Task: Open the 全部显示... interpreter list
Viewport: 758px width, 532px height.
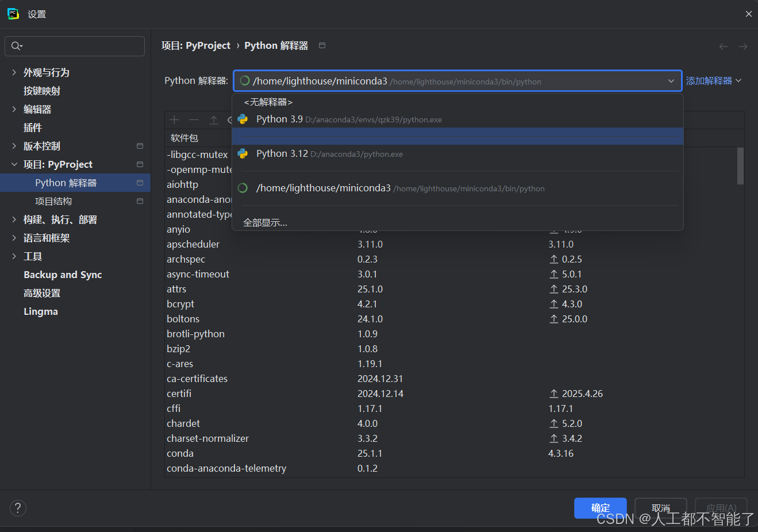Action: pyautogui.click(x=265, y=222)
